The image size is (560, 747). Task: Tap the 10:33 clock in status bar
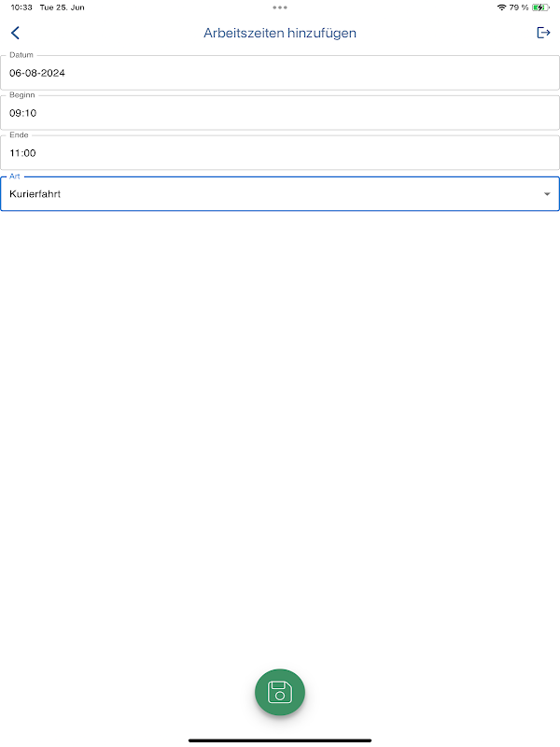[x=20, y=7]
